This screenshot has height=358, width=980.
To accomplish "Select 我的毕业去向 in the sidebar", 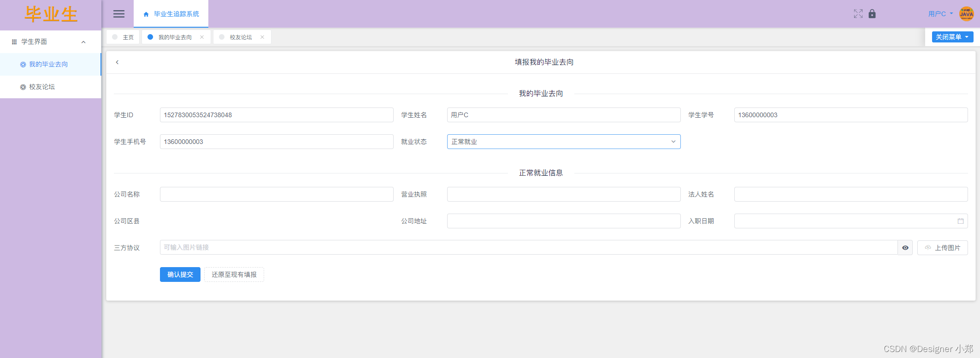I will pos(50,64).
